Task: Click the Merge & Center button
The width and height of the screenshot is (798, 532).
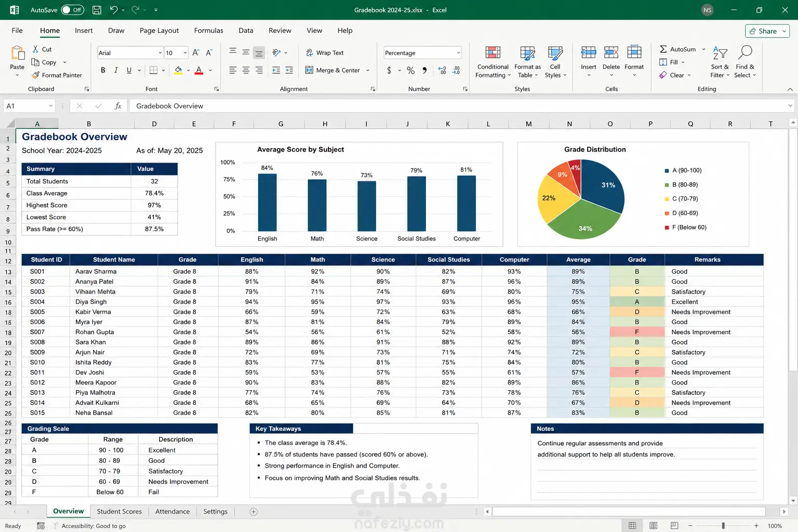Action: tap(332, 70)
